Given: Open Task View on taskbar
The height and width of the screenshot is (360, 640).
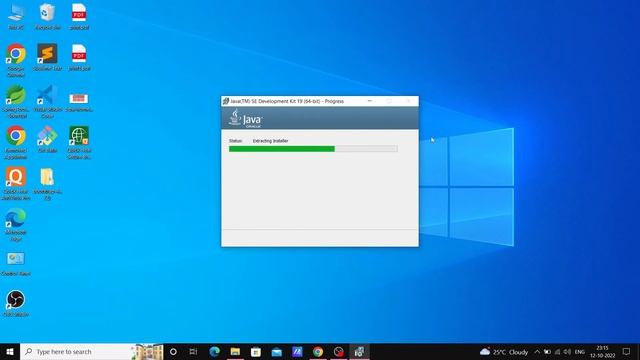Looking at the screenshot, I should [193, 351].
